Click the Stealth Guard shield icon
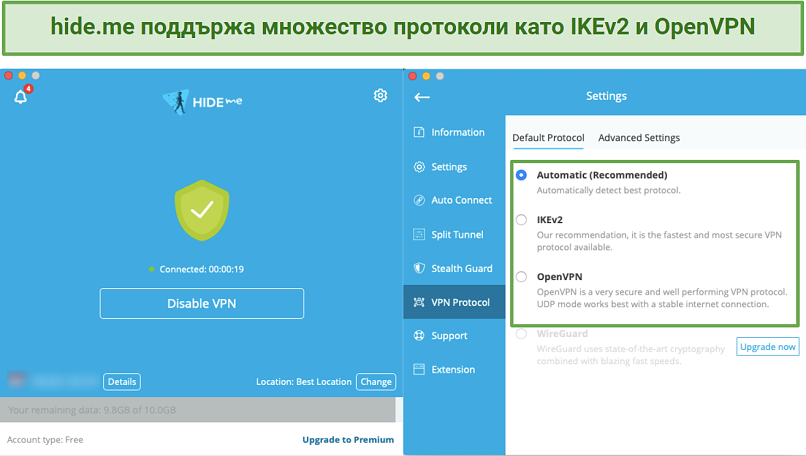Image resolution: width=806 pixels, height=456 pixels. [419, 268]
